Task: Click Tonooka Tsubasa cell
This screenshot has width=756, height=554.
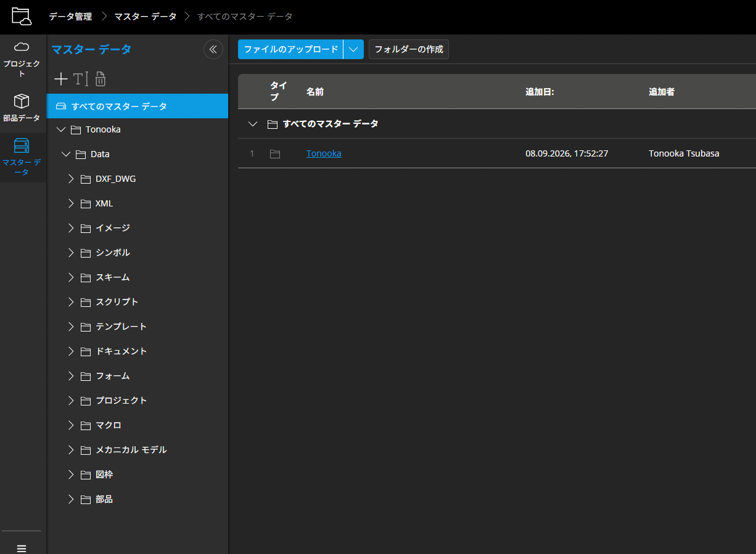Action: click(x=684, y=153)
